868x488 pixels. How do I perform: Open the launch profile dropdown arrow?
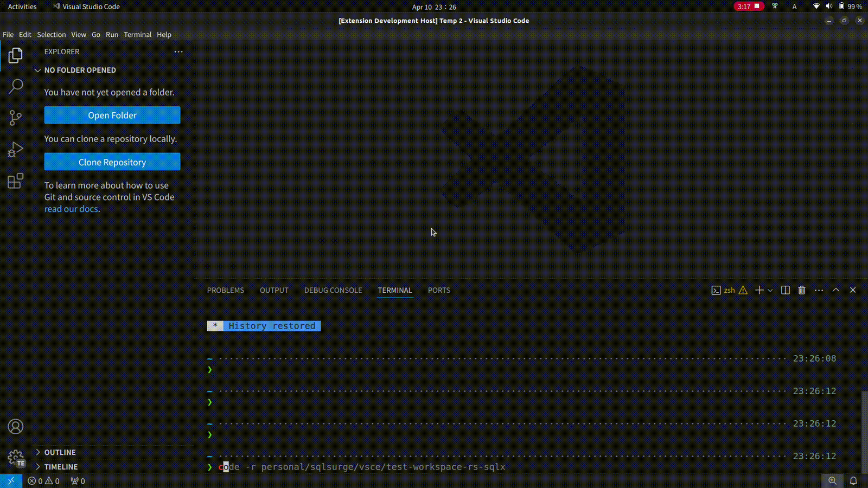pos(770,291)
